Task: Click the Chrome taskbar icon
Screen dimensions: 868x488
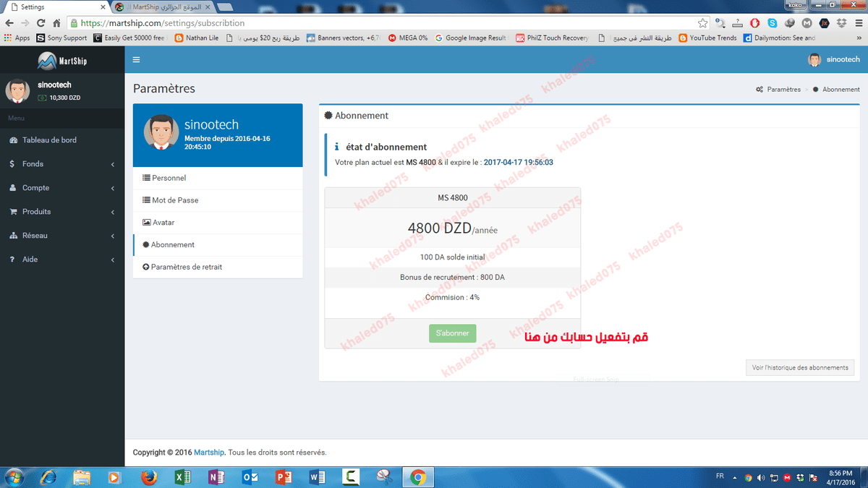Action: [x=417, y=477]
